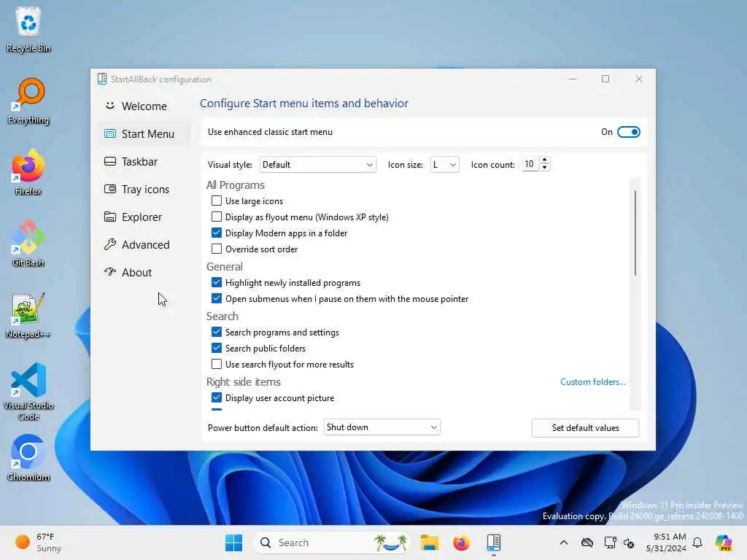Click Set default values button
The image size is (747, 560).
586,427
